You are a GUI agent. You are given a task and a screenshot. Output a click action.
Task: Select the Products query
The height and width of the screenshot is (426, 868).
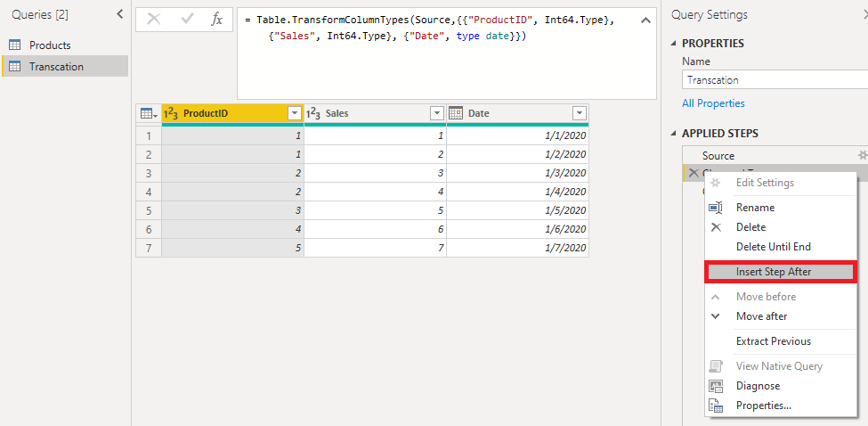tap(65, 45)
